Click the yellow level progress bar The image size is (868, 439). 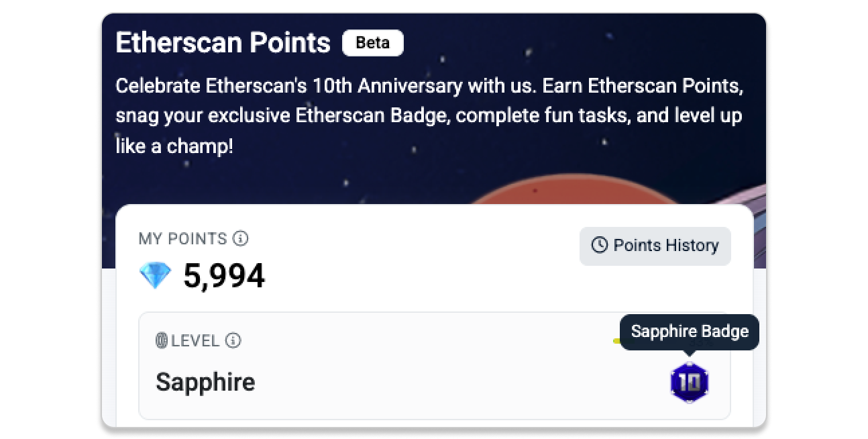click(616, 341)
